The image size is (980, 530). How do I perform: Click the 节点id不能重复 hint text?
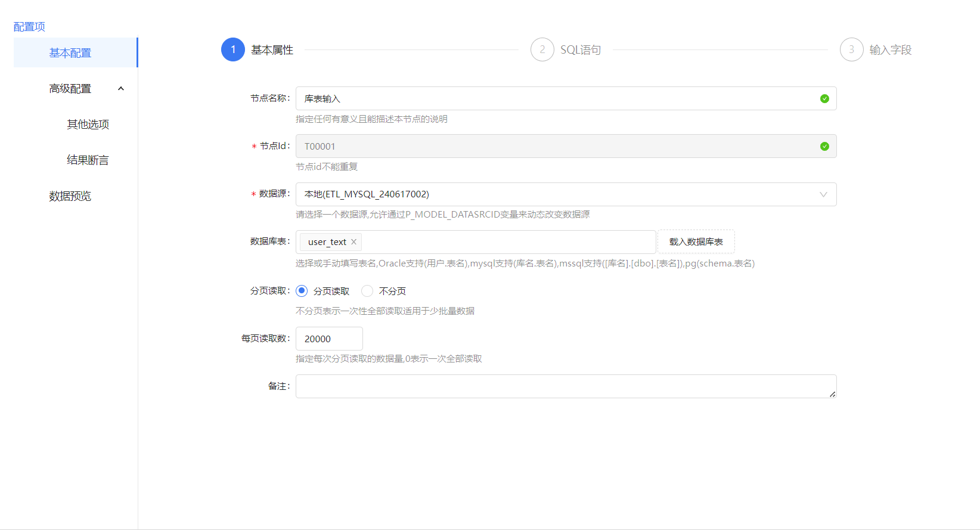(327, 167)
